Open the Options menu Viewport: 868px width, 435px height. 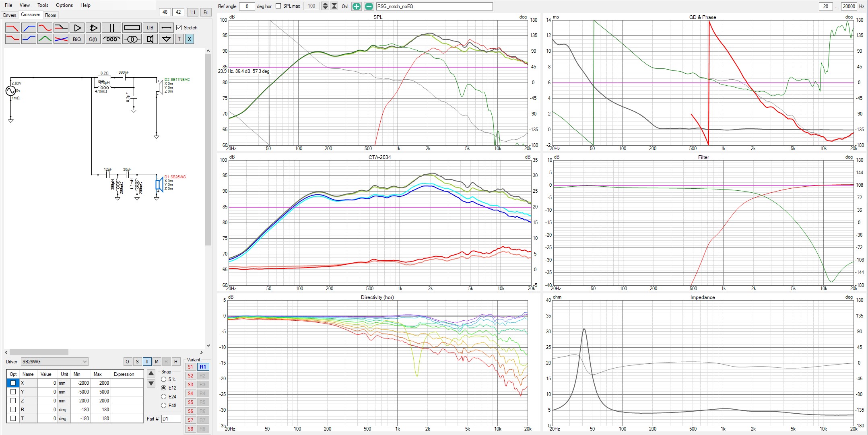[64, 5]
